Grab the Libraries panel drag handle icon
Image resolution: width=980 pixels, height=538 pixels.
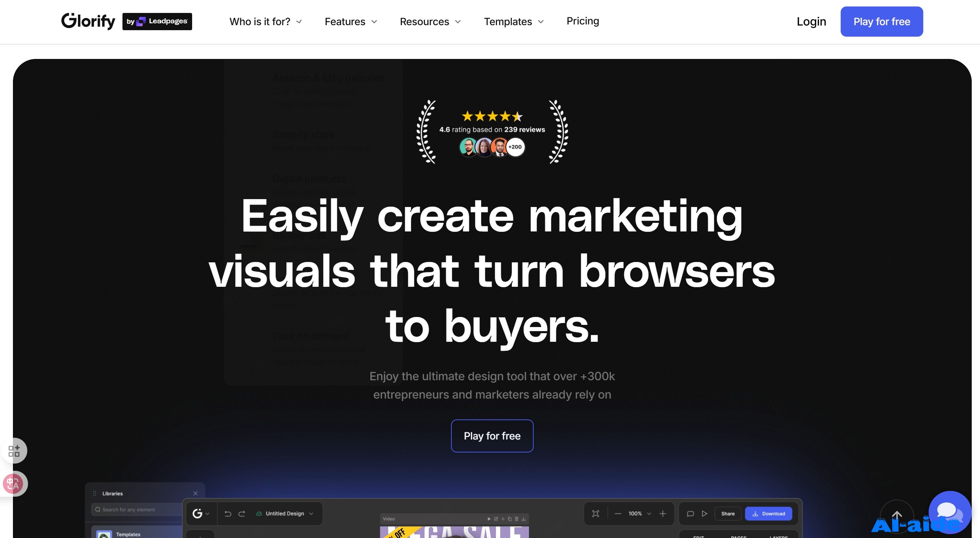pos(94,493)
